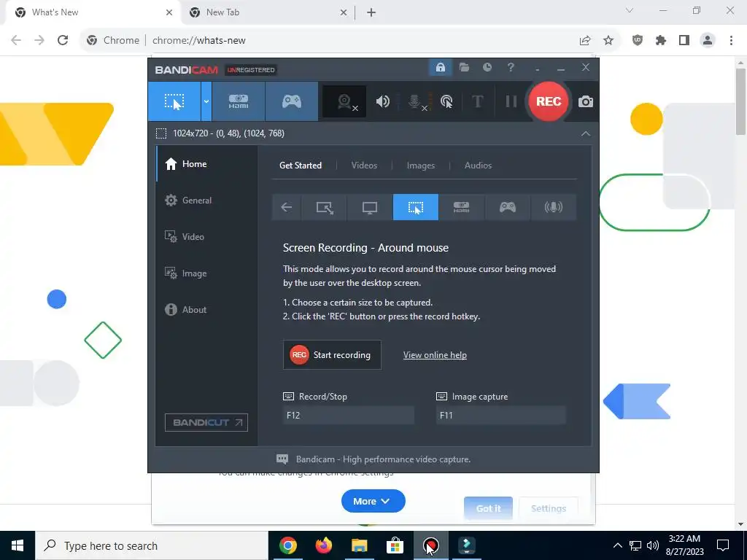Open Chrome extensions puzzle icon

[661, 41]
